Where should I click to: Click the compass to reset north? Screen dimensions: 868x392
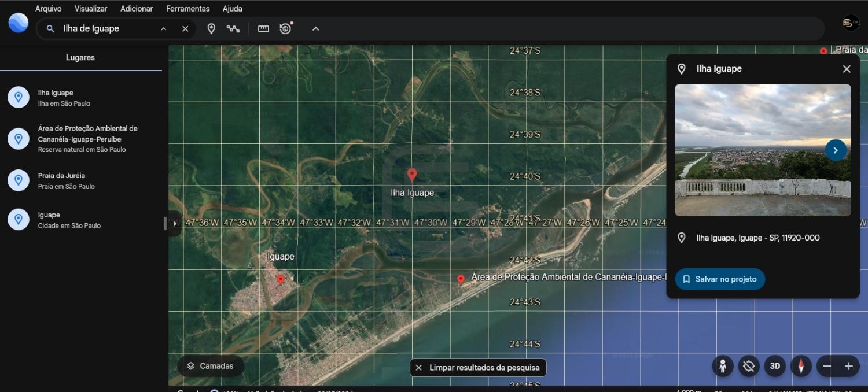[801, 366]
